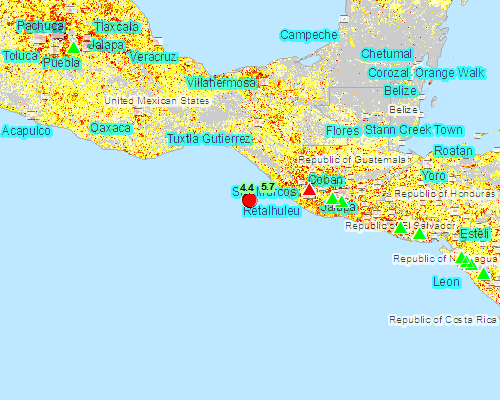
Task: Click the green triangle left of 'Salvador' text
Action: click(401, 228)
